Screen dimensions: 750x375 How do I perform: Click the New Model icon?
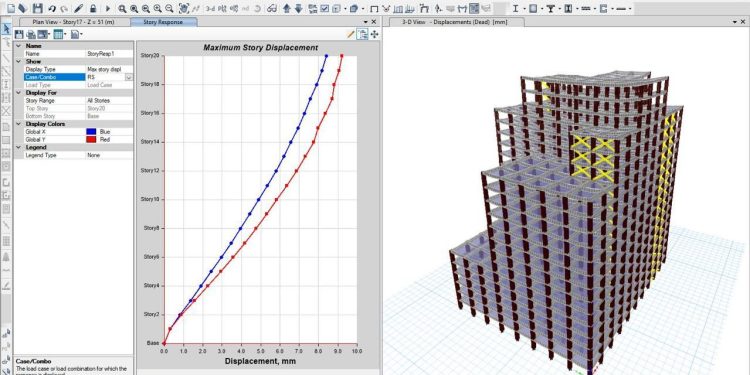[x=11, y=9]
